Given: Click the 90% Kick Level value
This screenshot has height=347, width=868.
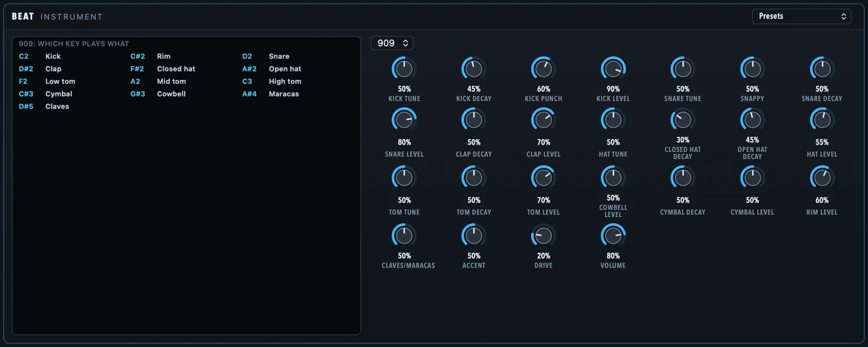Looking at the screenshot, I should point(613,89).
